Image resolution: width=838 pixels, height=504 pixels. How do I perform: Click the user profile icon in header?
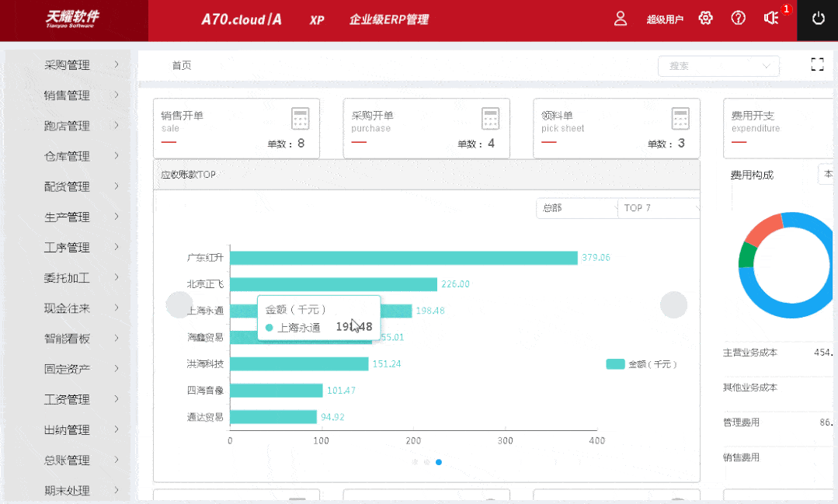tap(621, 19)
